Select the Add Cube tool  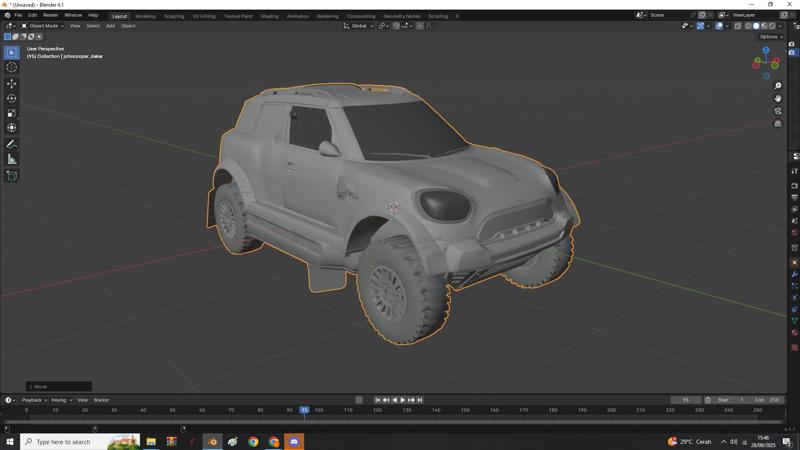pos(11,176)
